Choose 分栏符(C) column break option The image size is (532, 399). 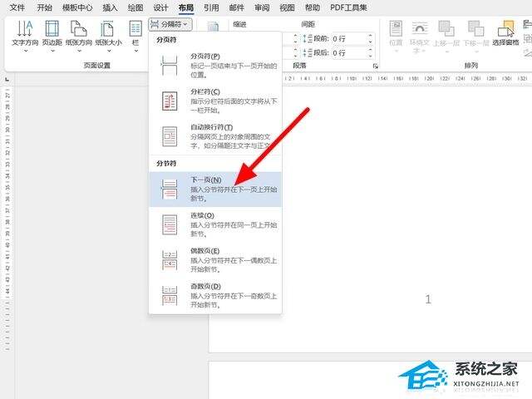(x=215, y=101)
